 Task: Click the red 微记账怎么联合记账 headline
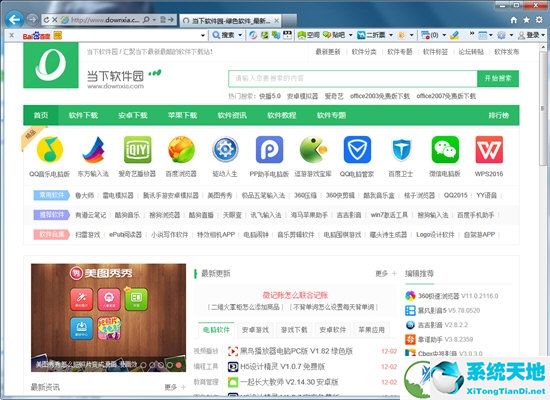pos(295,295)
